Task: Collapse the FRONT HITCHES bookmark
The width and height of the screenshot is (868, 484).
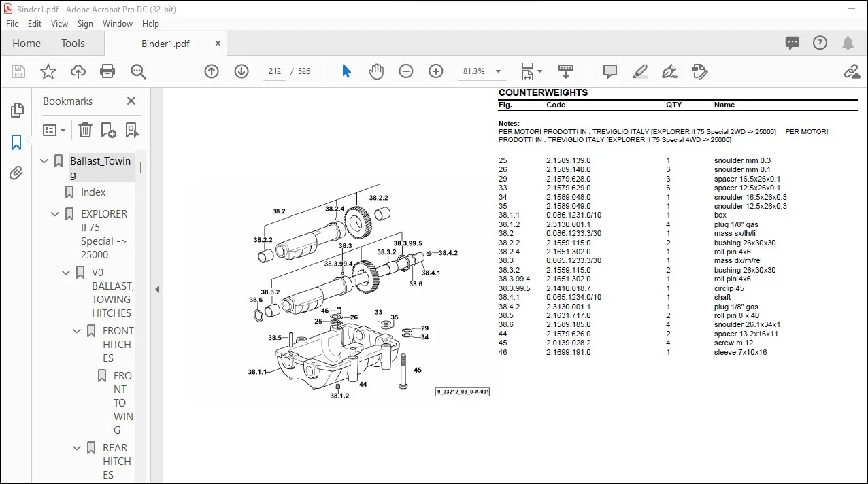Action: [x=77, y=331]
